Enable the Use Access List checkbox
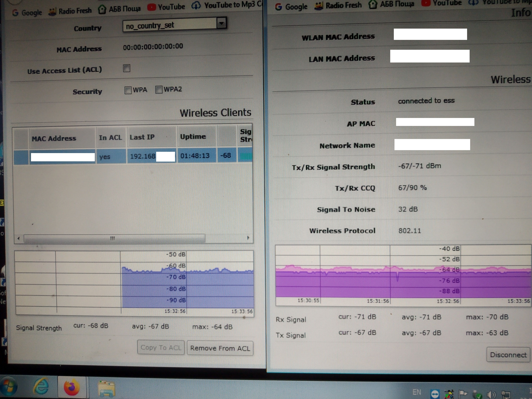The width and height of the screenshot is (532, 399). [x=127, y=68]
